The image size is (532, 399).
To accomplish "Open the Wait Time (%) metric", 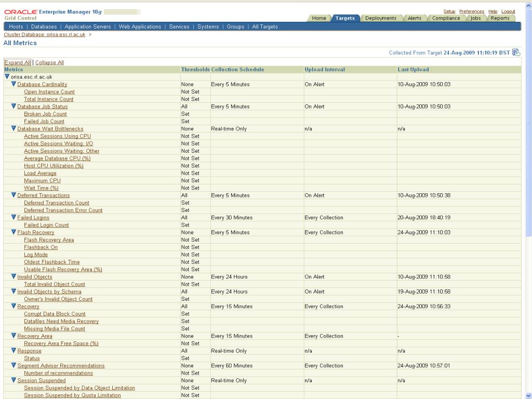I will point(41,188).
